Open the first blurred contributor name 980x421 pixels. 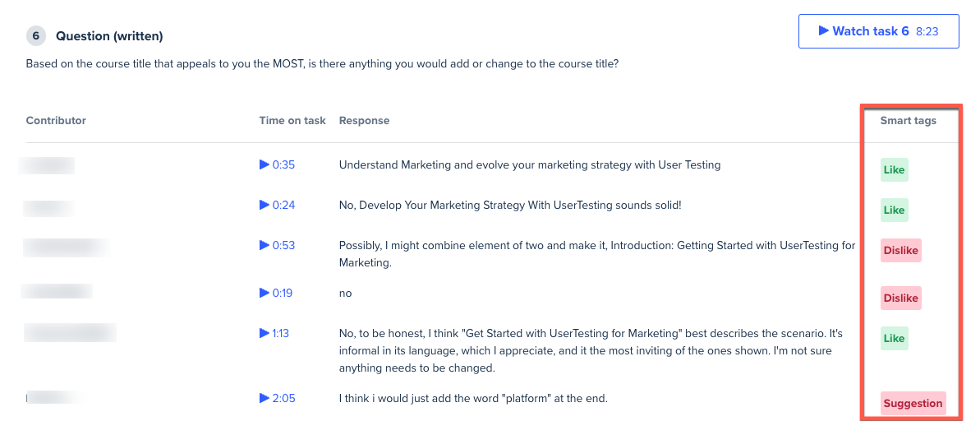coord(47,166)
